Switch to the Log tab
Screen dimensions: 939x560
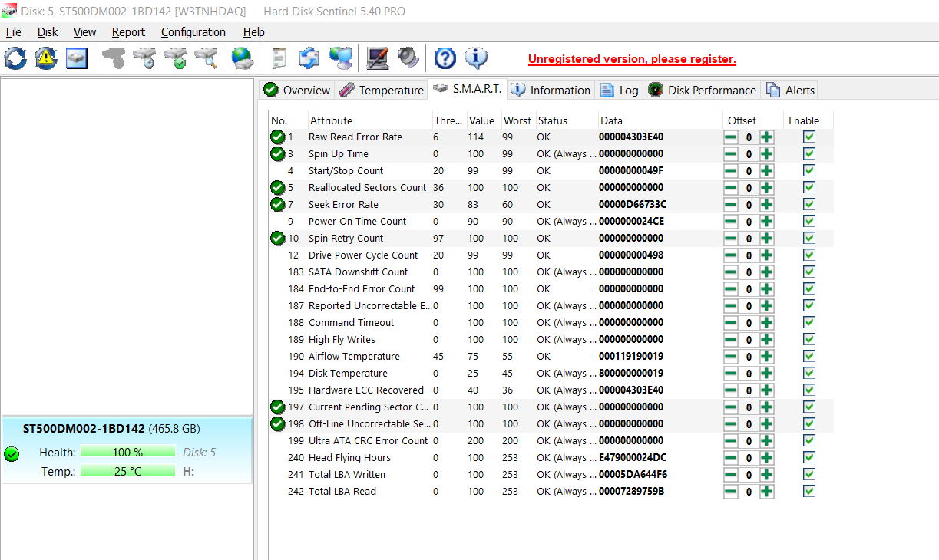point(619,90)
